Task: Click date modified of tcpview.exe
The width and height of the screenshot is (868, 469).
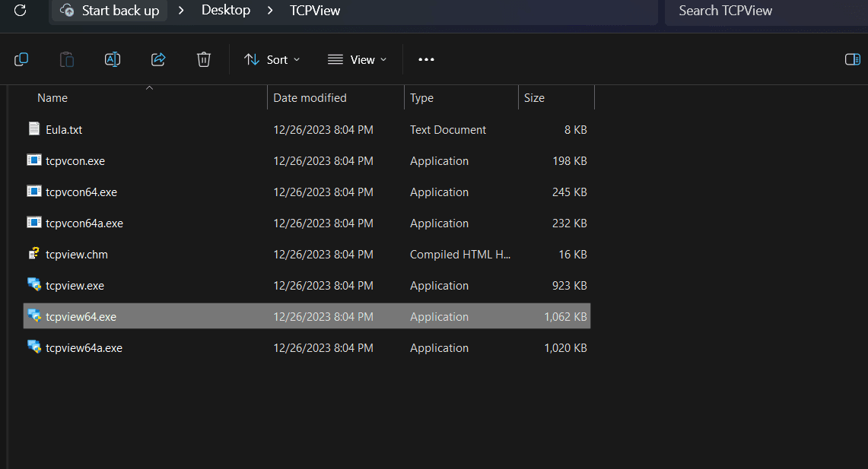Action: click(x=323, y=286)
